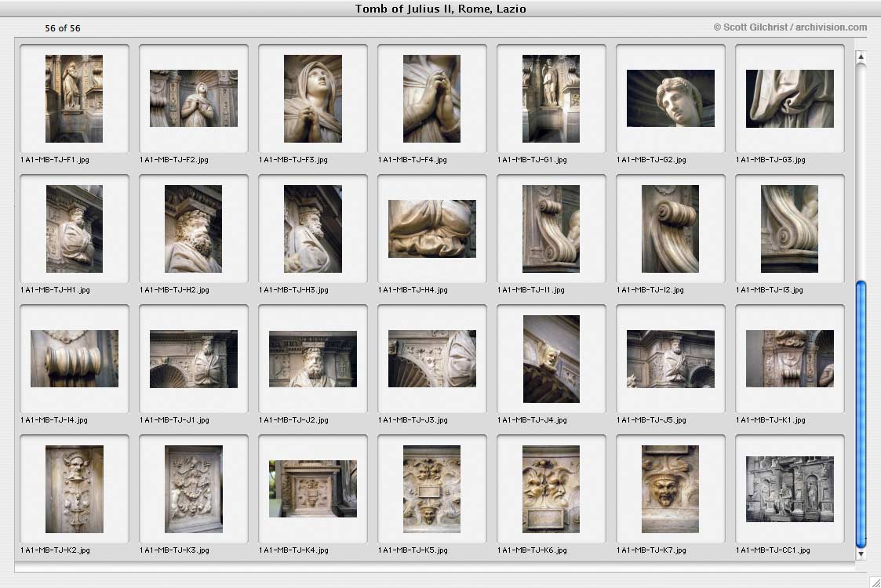Click filename label 1A1-MB-TJ-J4.jpg

click(532, 419)
